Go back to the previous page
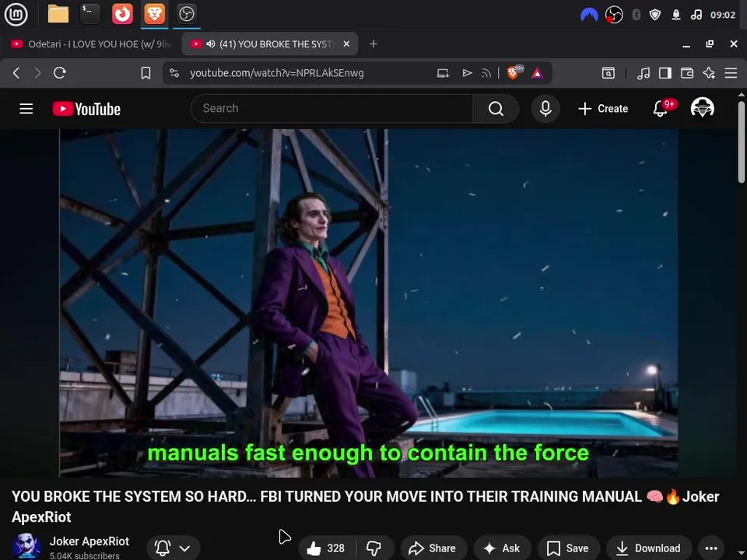Image resolution: width=747 pixels, height=560 pixels. (16, 73)
